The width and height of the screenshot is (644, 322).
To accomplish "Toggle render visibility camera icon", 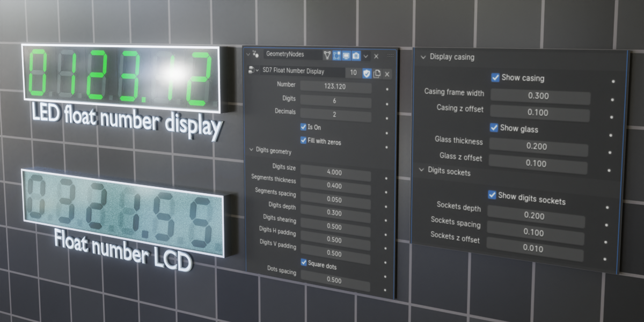I will click(356, 56).
